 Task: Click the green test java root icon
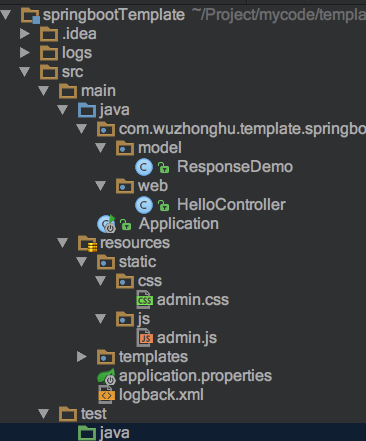[87, 433]
